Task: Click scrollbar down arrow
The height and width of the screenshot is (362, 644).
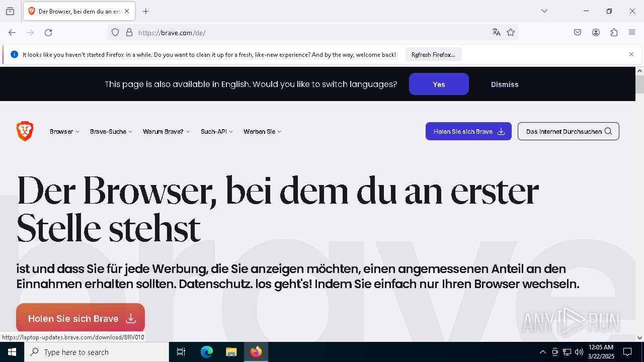Action: coord(639,338)
